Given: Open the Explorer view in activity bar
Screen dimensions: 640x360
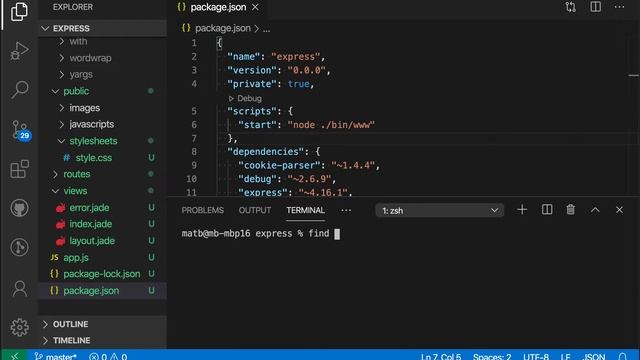Looking at the screenshot, I should 19,11.
